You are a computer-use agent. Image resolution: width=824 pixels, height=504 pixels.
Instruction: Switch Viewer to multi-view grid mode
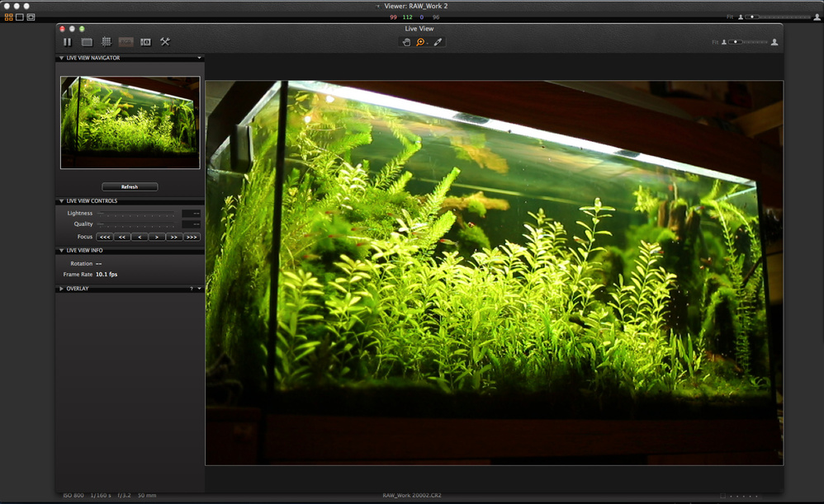coord(8,17)
